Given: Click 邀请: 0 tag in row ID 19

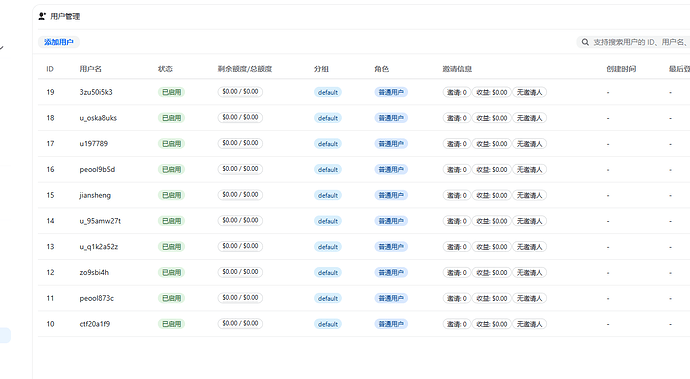Looking at the screenshot, I should [457, 92].
